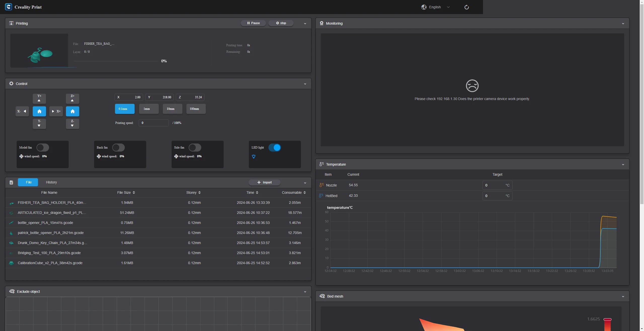Pause the current print
644x331 pixels.
253,23
